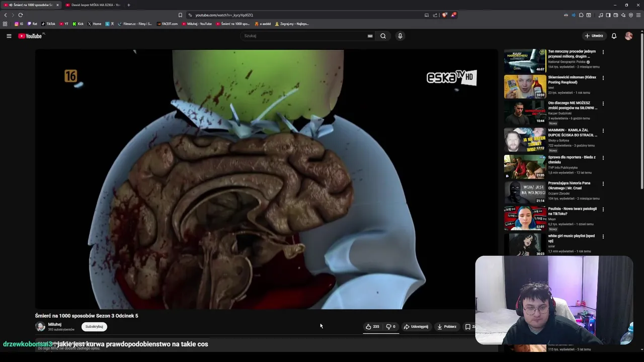Viewport: 644px width, 362px height.
Task: Open a new browser tab
Action: (x=128, y=5)
